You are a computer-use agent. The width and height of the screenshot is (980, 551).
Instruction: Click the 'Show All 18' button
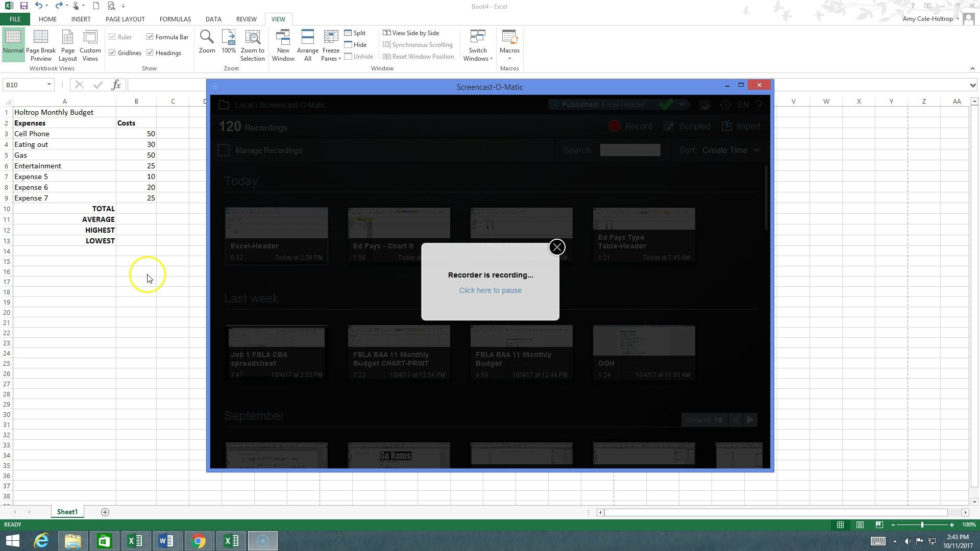[704, 419]
